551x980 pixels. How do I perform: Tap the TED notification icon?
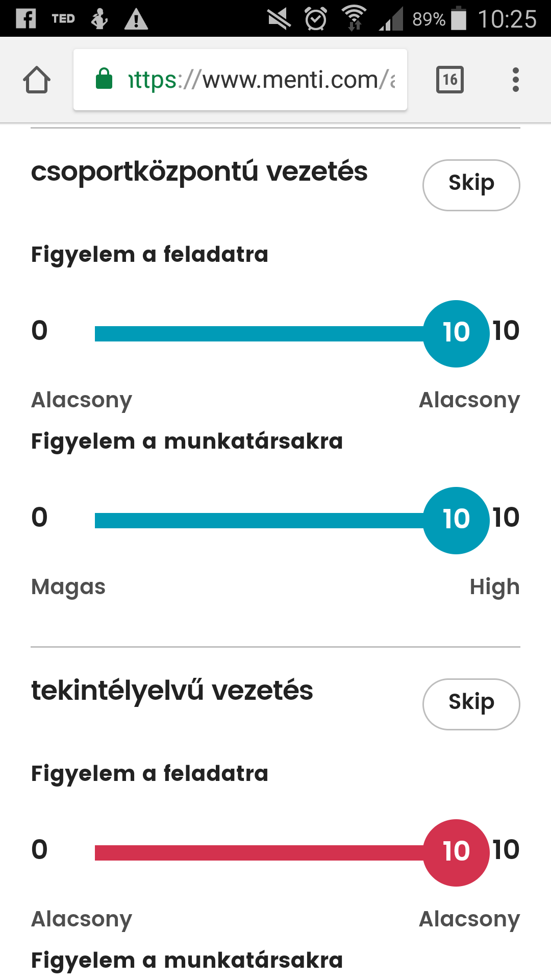point(63,19)
